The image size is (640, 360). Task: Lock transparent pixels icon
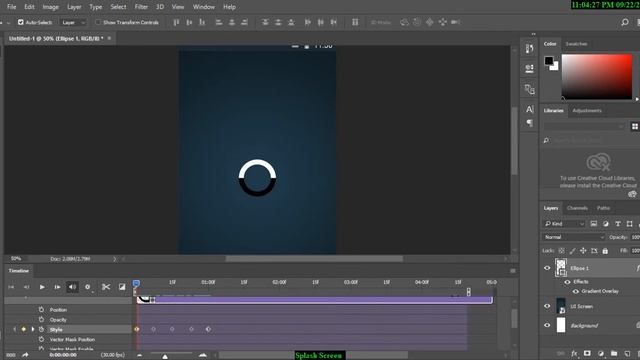tap(562, 251)
